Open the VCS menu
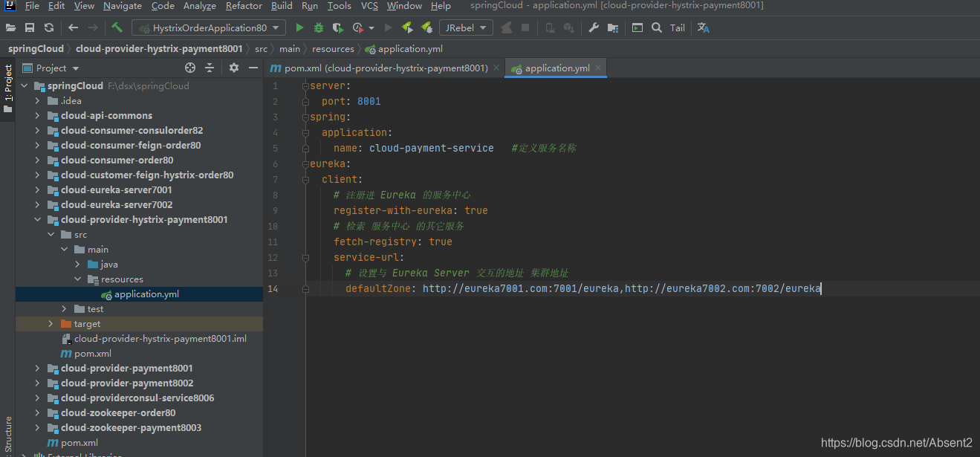 point(369,6)
